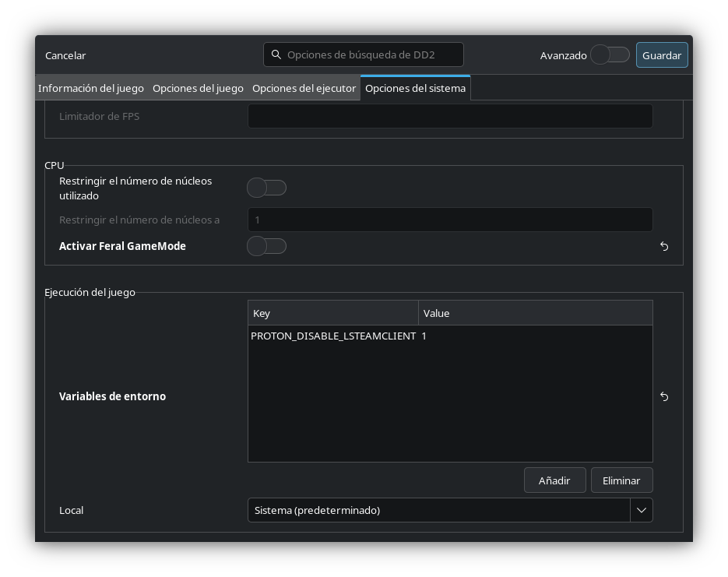Go to Opciones del ejecutor tab
Viewport: 728px width, 577px height.
tap(304, 88)
